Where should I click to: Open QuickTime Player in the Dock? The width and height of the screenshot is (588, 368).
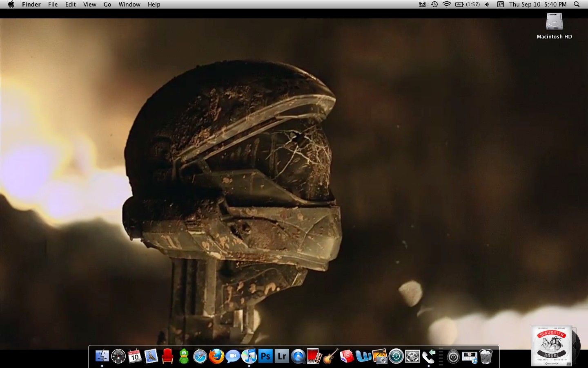[298, 357]
